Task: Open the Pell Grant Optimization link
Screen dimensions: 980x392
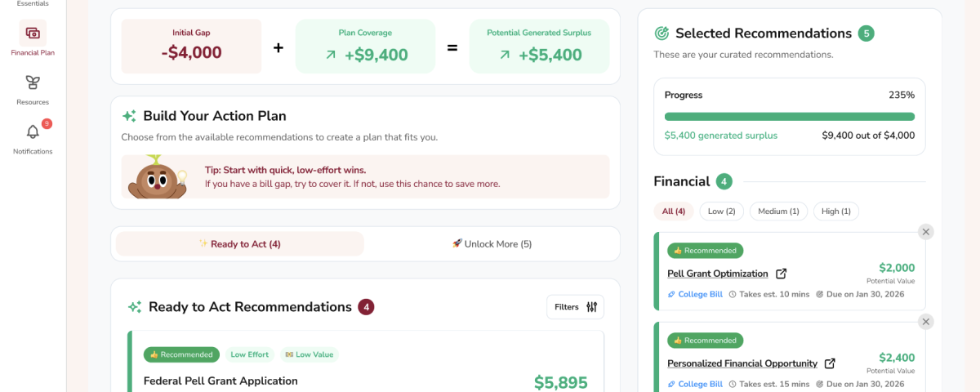Action: tap(717, 274)
